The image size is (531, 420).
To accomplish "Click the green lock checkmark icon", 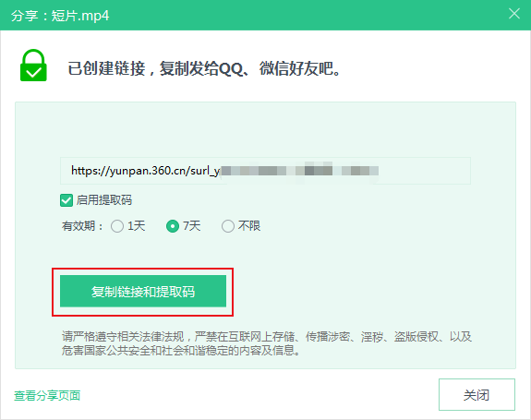I will 33,66.
